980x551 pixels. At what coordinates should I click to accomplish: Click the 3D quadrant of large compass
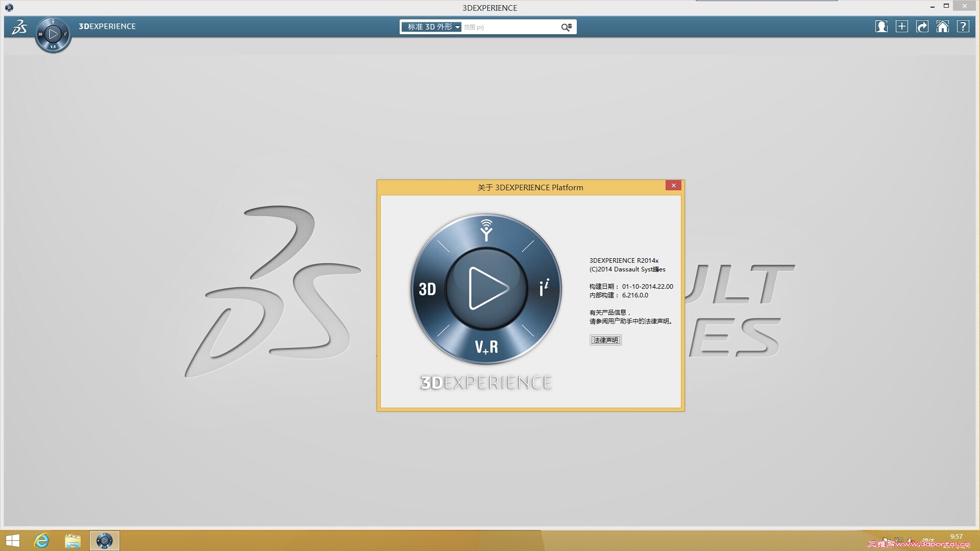(427, 289)
